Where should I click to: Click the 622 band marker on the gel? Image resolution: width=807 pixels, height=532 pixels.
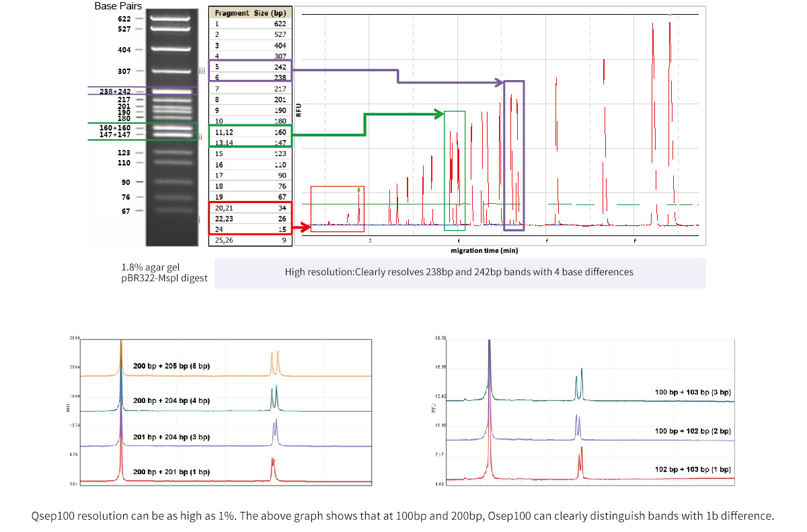124,19
